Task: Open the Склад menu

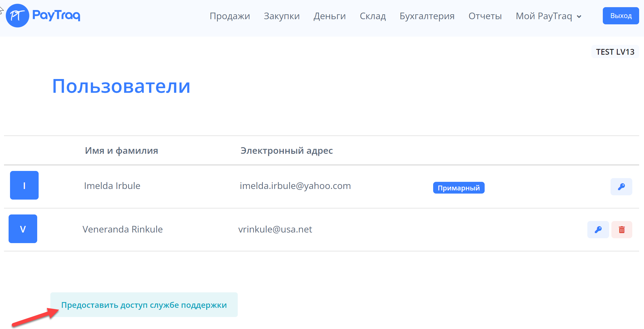Action: tap(372, 16)
